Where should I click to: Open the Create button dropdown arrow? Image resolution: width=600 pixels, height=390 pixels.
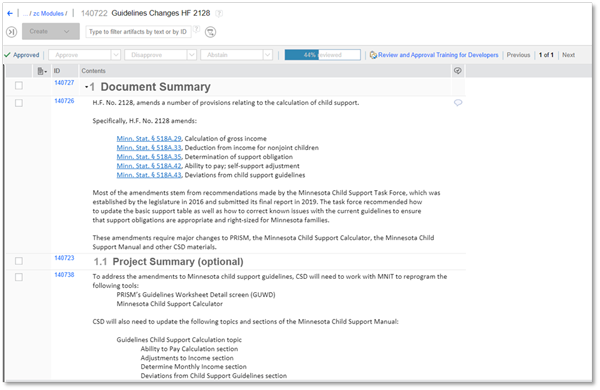tap(67, 31)
